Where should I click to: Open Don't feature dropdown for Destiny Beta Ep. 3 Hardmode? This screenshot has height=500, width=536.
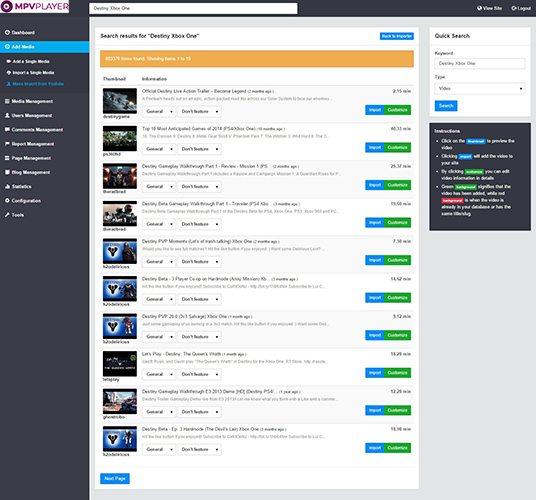coord(199,449)
